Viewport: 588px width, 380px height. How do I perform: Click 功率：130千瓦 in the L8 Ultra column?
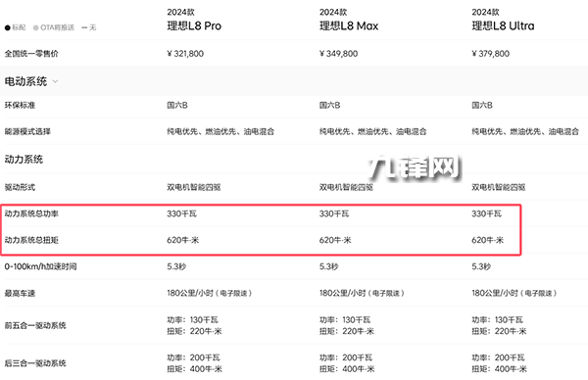497,319
